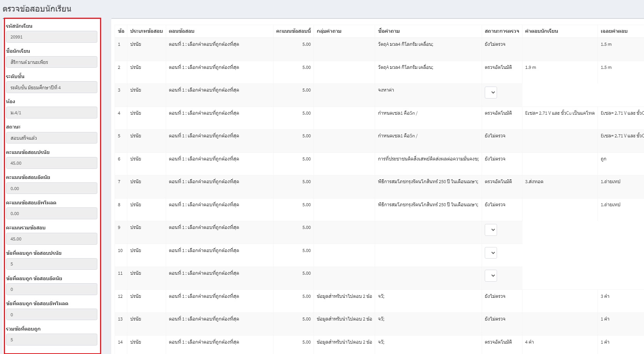The width and height of the screenshot is (644, 354).
Task: Click the ระดับชั้น grade level field
Action: click(52, 87)
